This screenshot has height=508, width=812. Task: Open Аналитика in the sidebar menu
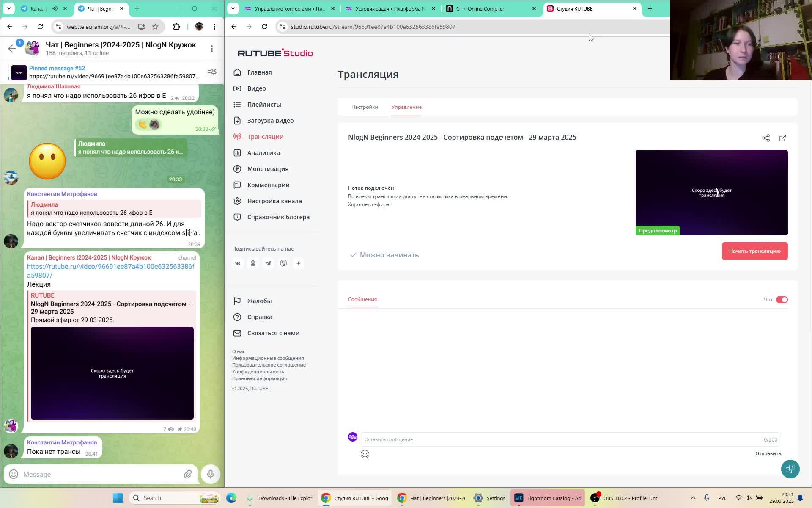pyautogui.click(x=263, y=153)
